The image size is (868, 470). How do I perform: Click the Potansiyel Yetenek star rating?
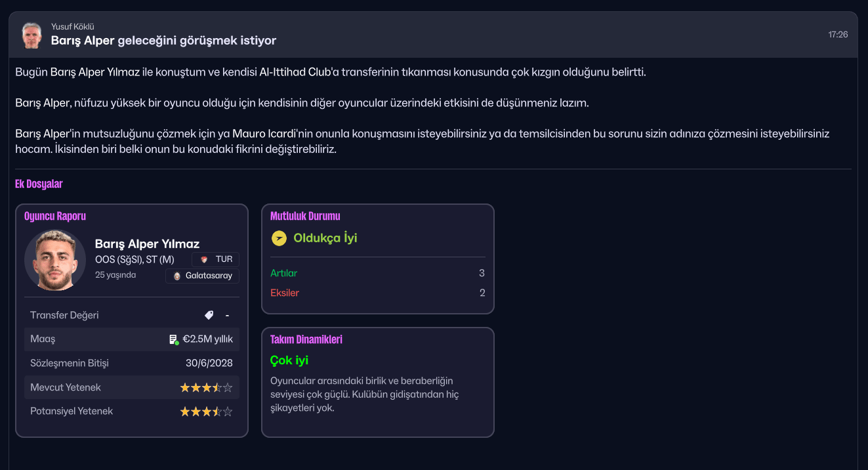tap(206, 412)
